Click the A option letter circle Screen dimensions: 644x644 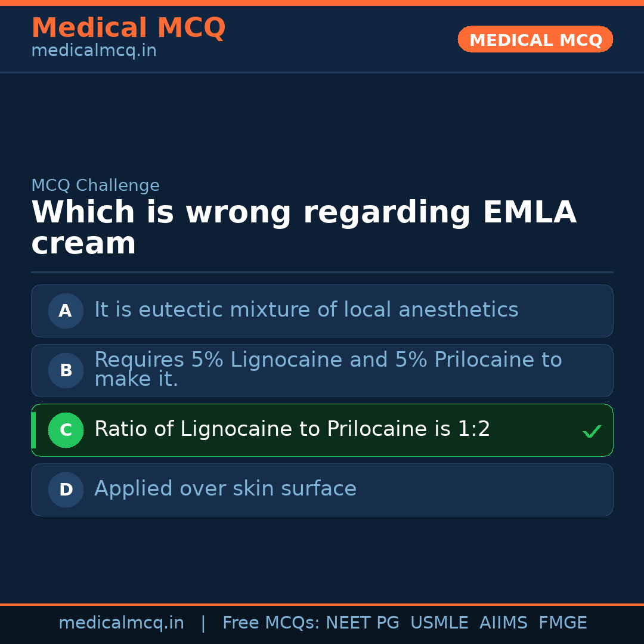(x=66, y=311)
